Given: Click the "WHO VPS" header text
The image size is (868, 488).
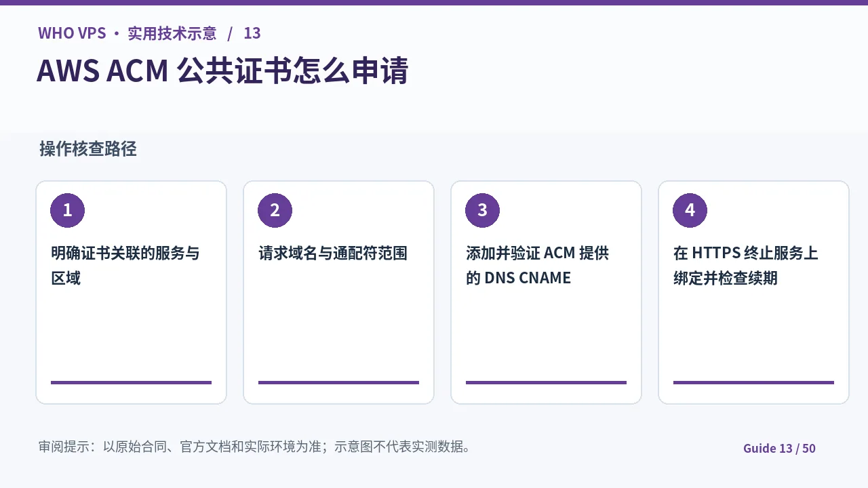Looking at the screenshot, I should (x=71, y=33).
